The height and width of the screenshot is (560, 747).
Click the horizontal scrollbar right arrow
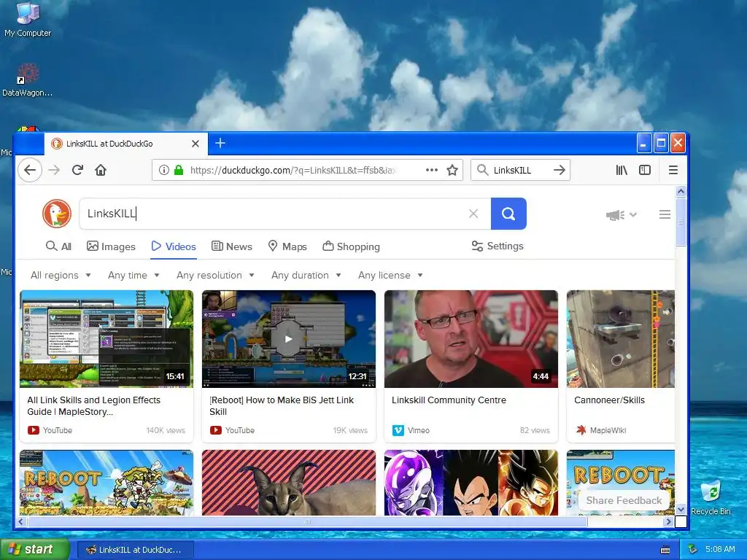click(x=668, y=522)
